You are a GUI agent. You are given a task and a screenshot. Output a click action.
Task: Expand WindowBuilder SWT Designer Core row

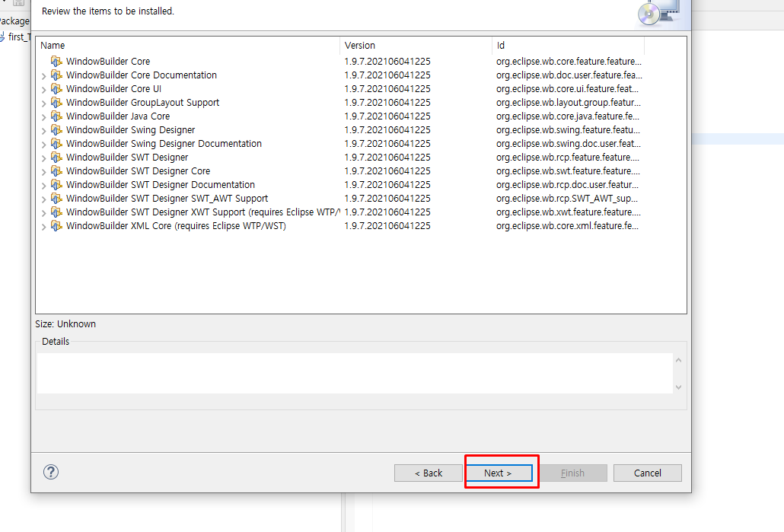coord(43,172)
